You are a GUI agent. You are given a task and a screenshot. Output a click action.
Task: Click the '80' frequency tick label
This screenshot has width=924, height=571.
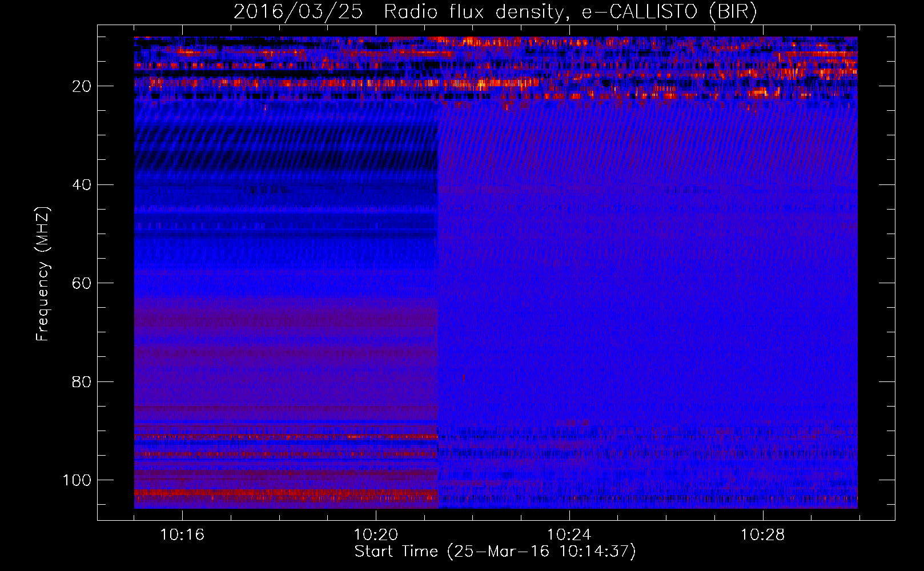click(82, 381)
